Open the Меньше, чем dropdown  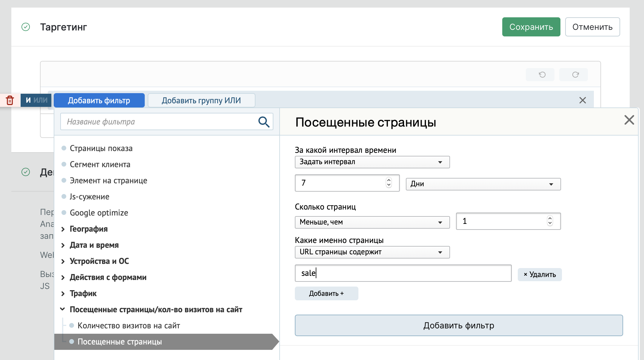tap(372, 222)
